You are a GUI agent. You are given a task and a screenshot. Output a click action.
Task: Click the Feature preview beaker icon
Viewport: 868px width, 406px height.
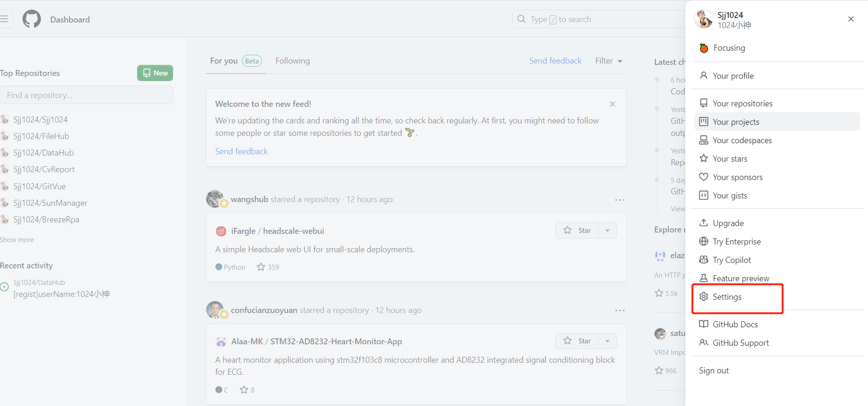(704, 278)
